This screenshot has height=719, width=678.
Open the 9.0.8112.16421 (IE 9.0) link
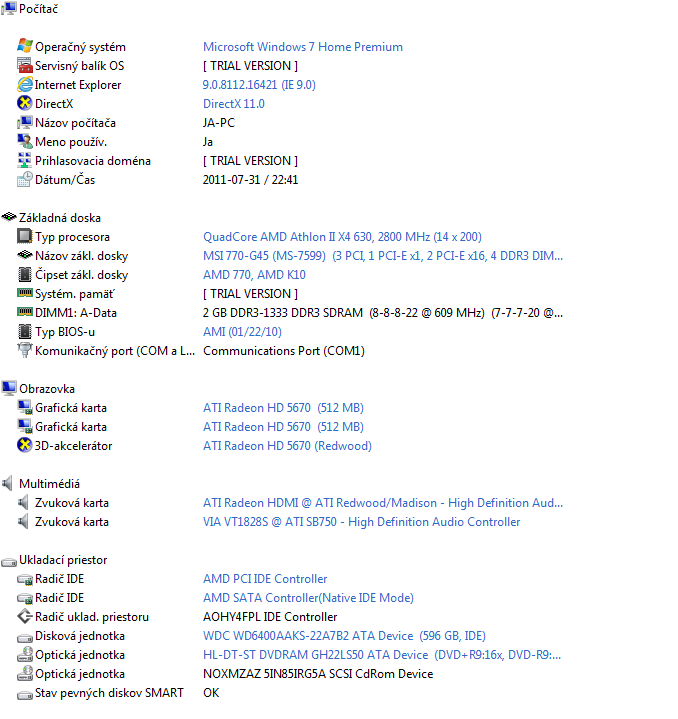point(259,85)
